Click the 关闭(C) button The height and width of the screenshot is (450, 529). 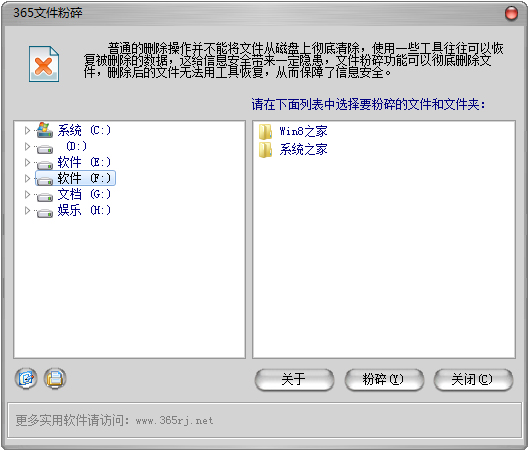tap(473, 379)
